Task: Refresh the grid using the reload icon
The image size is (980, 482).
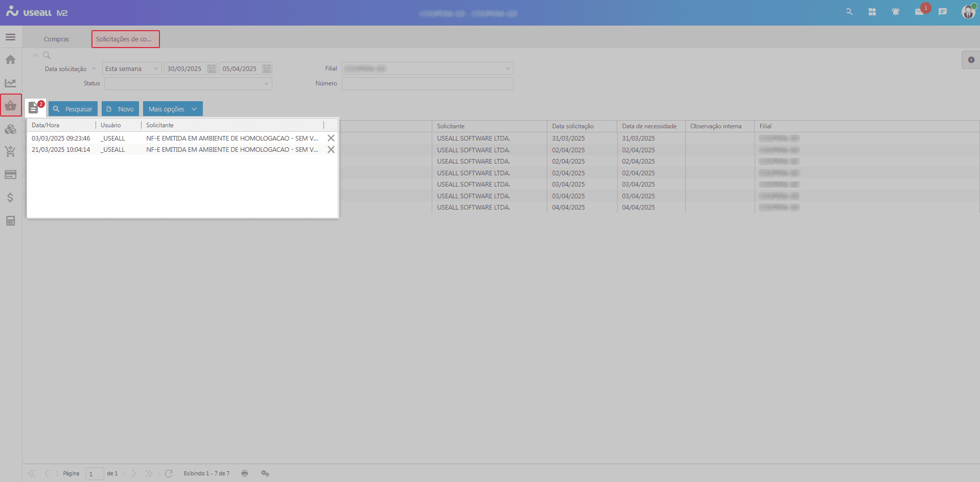Action: (x=169, y=473)
